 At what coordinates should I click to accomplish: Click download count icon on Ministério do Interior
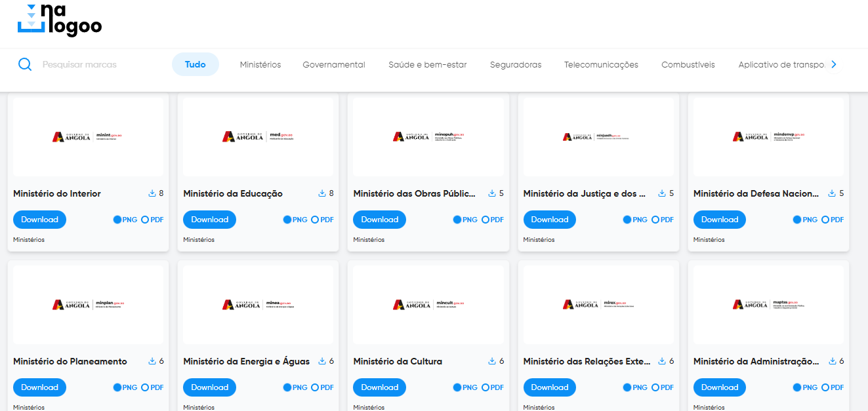tap(152, 193)
